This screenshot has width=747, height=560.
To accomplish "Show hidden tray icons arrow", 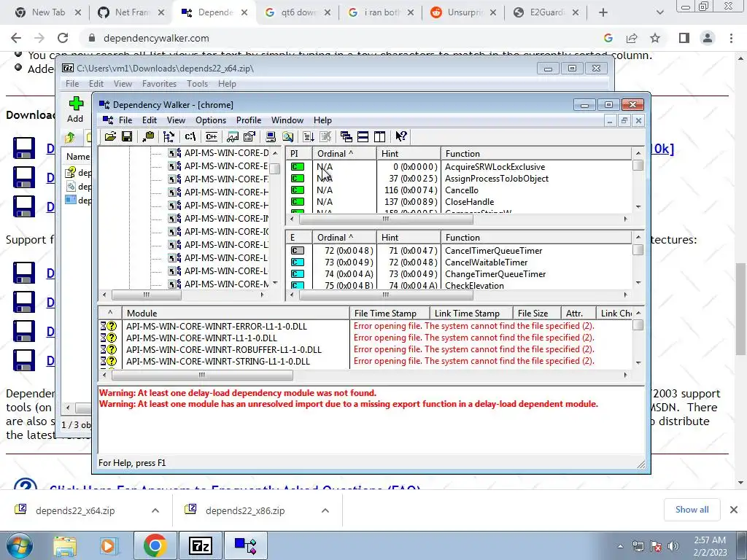I will pos(620,547).
